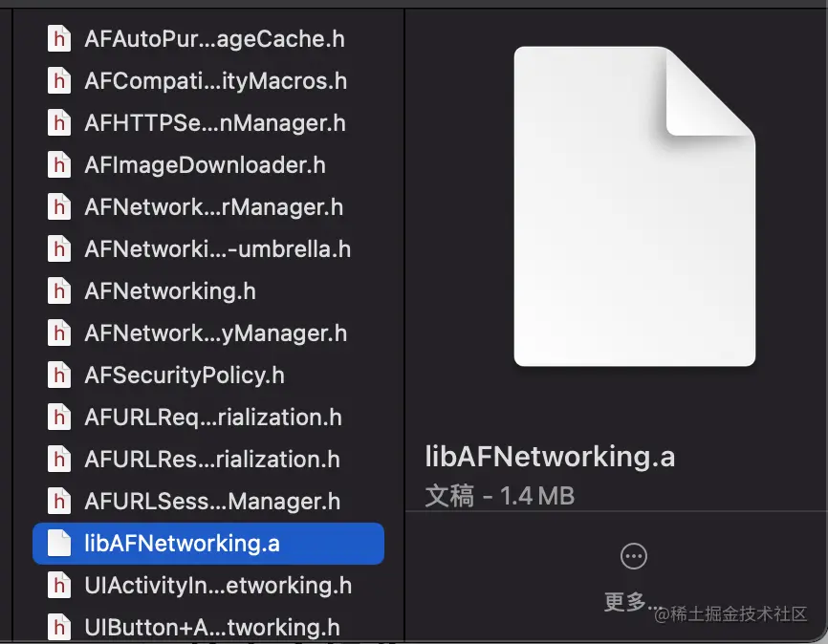The height and width of the screenshot is (644, 828).
Task: Click the column divider beside the preview pane
Action: coord(404,287)
